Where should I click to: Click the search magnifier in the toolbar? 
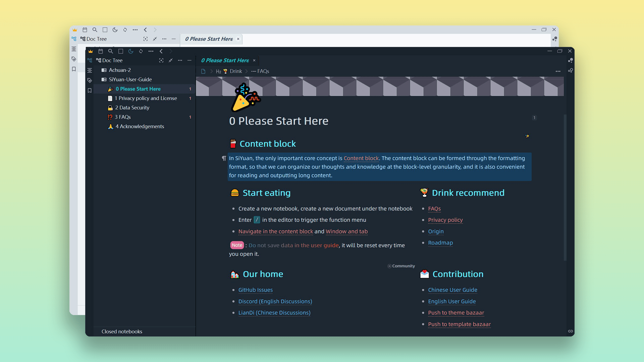[x=111, y=51]
